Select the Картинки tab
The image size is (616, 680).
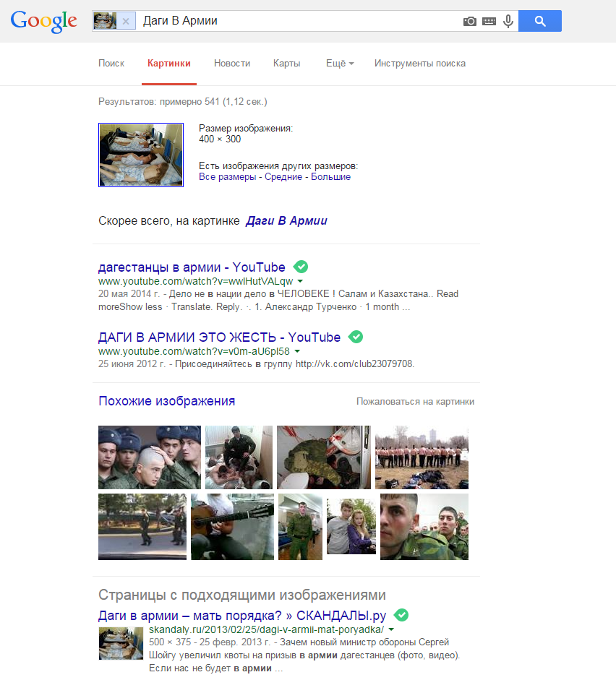169,64
